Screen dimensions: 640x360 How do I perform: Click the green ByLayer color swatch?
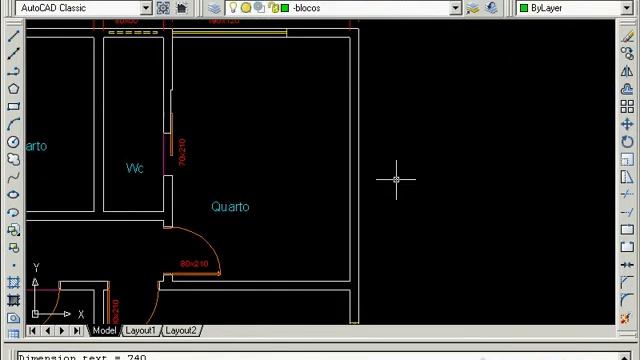point(524,8)
